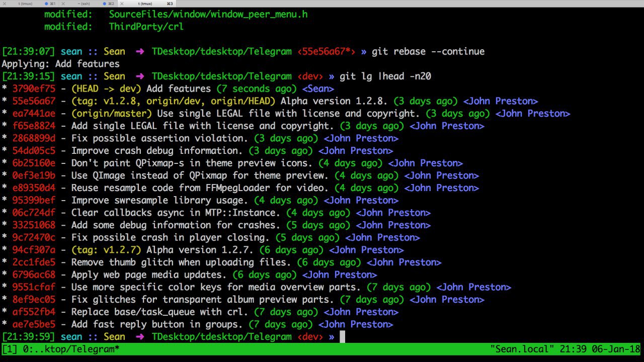The image size is (644, 362).
Task: Click message 'Add fast reply button in groups.'
Action: coord(157,324)
